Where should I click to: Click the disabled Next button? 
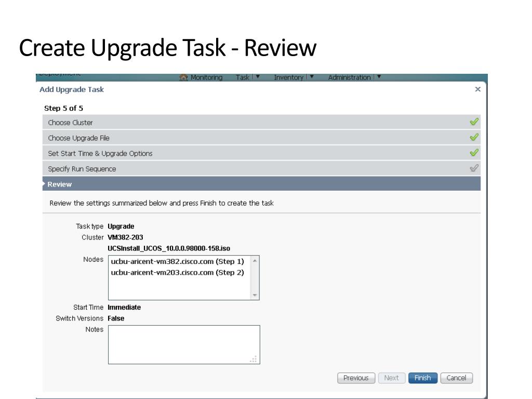[391, 378]
